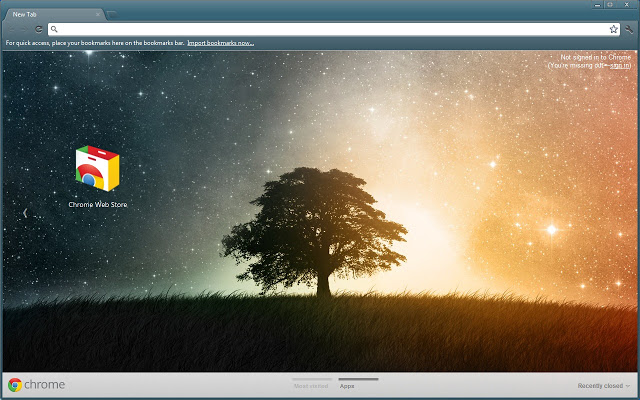
Task: Open a new tab with the tab strip button
Action: pos(112,14)
